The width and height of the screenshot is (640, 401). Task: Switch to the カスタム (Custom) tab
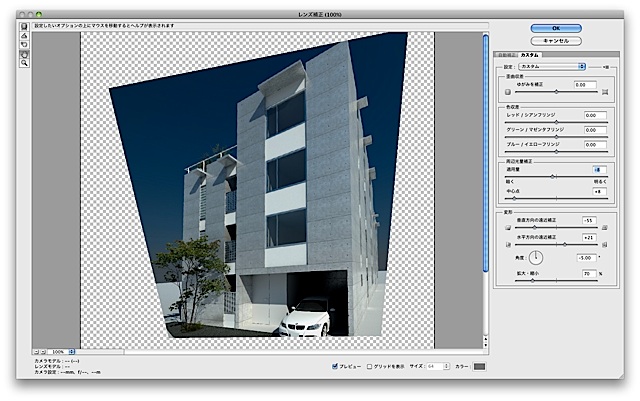point(530,53)
